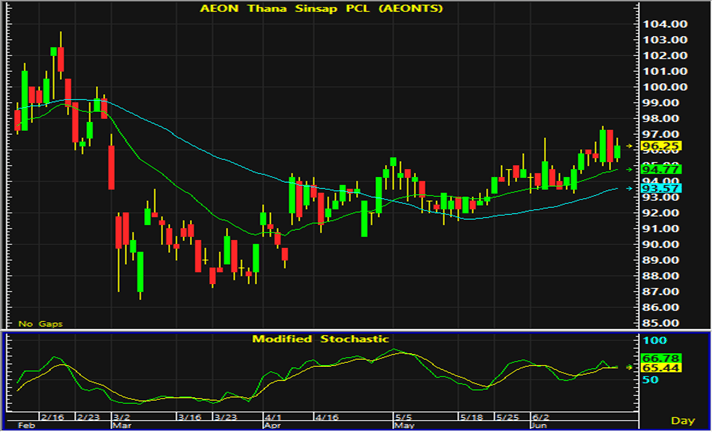713x432 pixels.
Task: Click the May month label
Action: click(x=404, y=426)
